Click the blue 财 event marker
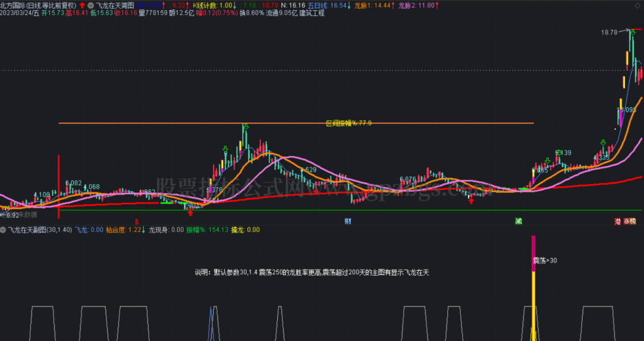Image resolution: width=644 pixels, height=341 pixels. 348,221
